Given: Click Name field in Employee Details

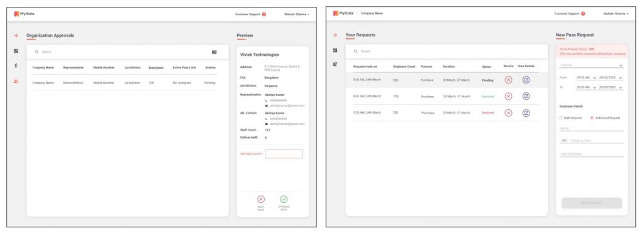Looking at the screenshot, I should point(591,128).
